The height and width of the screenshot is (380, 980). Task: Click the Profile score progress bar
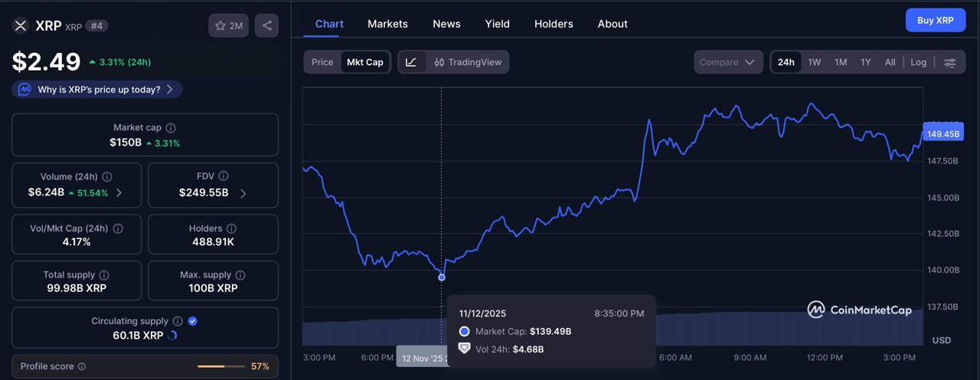click(x=220, y=366)
